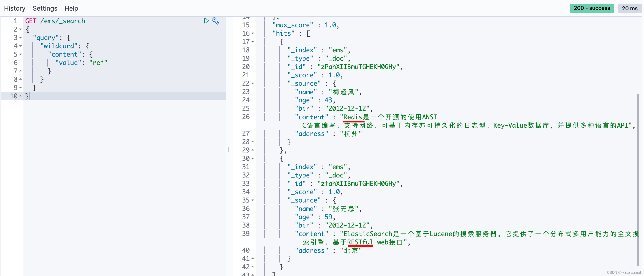This screenshot has width=644, height=276.
Task: Collapse first hit object at response line 17
Action: (252, 42)
